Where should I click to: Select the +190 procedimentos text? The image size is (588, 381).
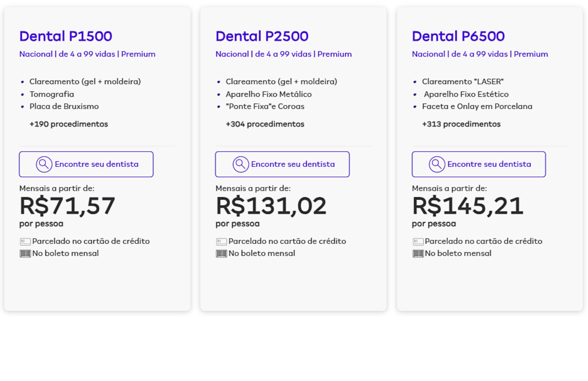(x=69, y=124)
